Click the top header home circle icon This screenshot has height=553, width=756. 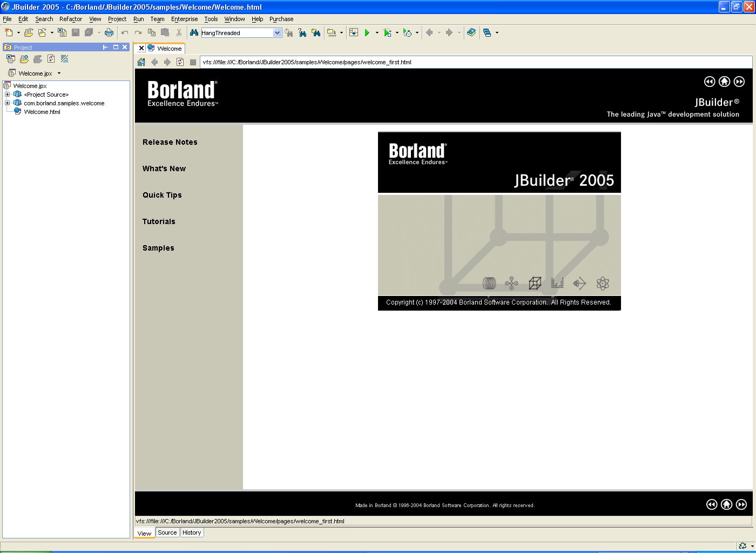pos(725,82)
